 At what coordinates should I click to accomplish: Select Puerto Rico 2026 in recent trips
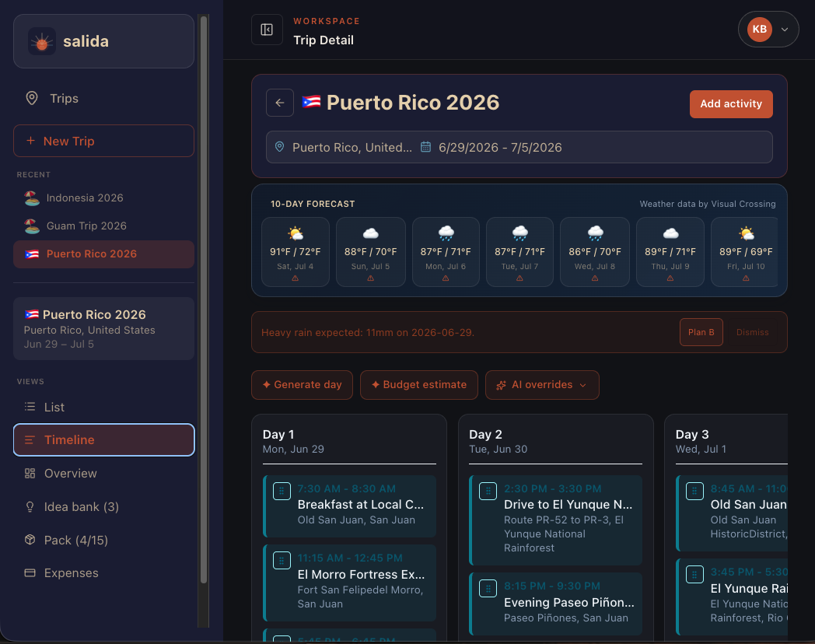point(104,254)
